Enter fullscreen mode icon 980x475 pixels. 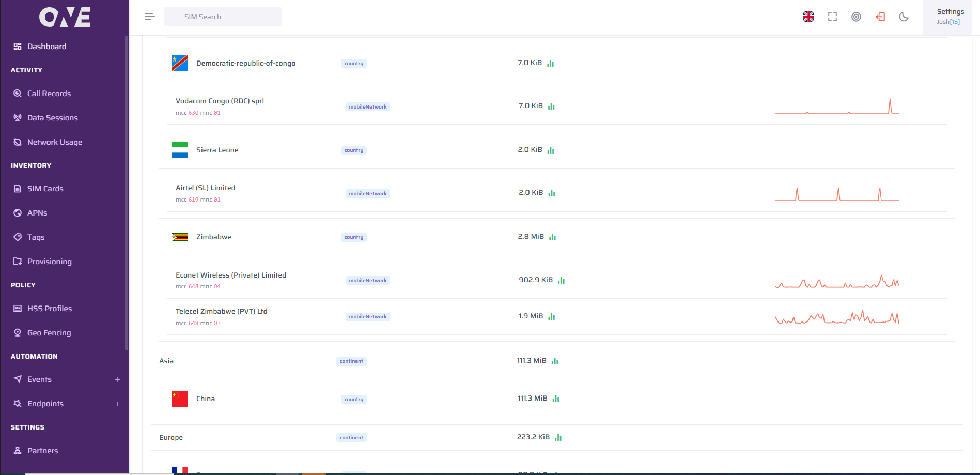pos(832,17)
